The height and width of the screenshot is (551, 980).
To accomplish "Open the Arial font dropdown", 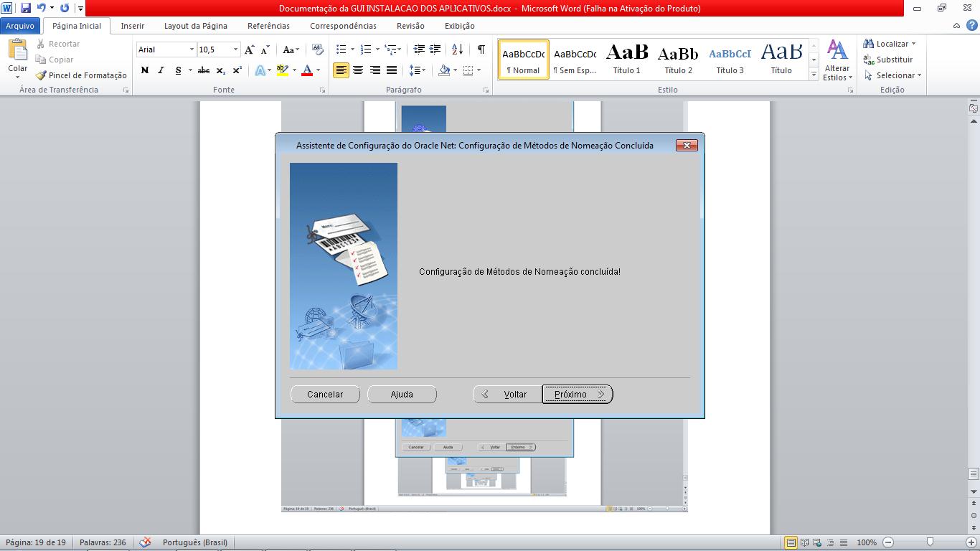I will (x=191, y=49).
